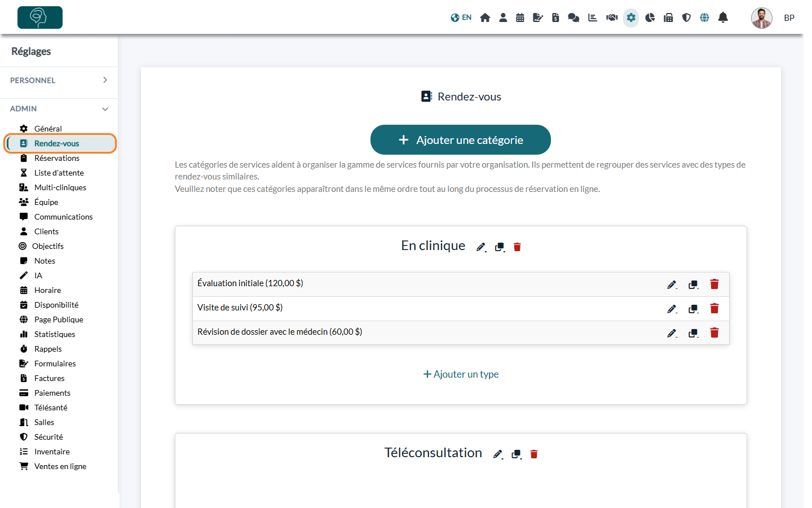The image size is (812, 508).
Task: Switch language using the EN globe button
Action: point(461,17)
